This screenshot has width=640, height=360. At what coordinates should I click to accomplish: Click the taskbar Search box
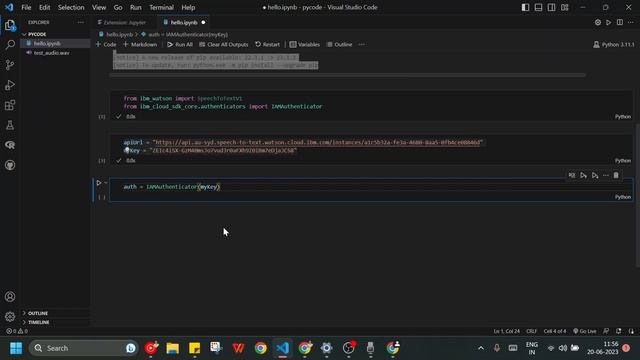(83, 348)
